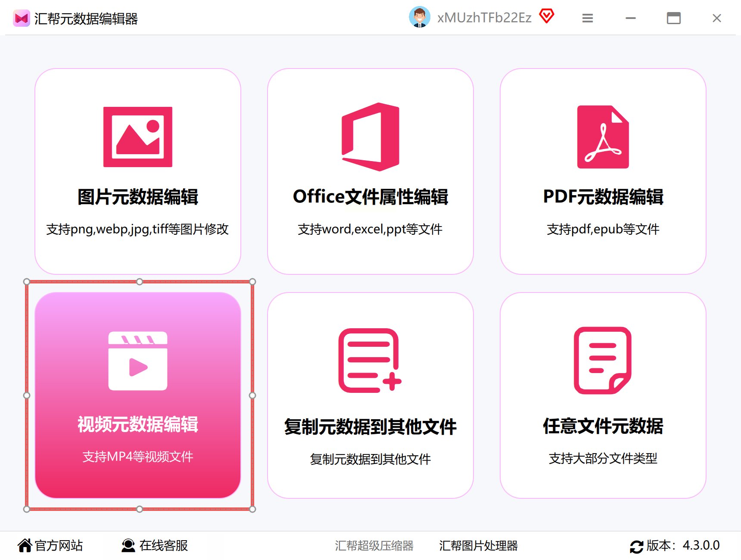
Task: Click the copy metadata document-plus icon
Action: tap(370, 361)
